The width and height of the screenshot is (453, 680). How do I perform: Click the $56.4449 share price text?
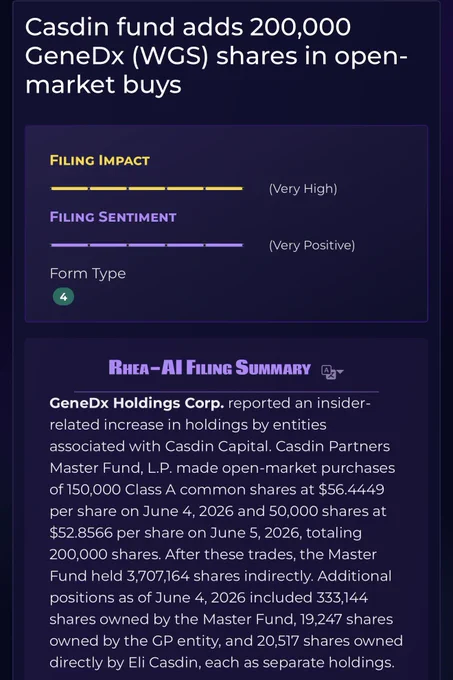[x=351, y=489]
